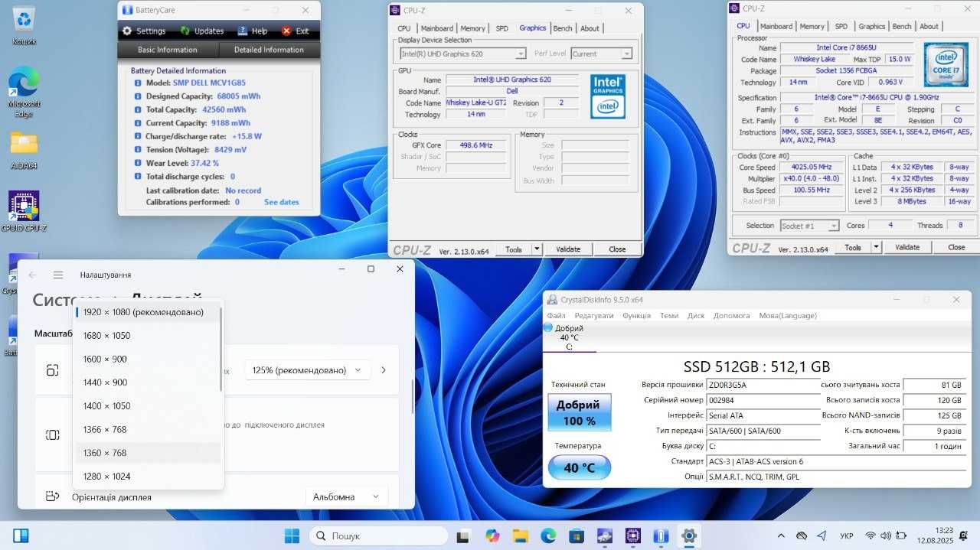Open Функція menu in CrystalDiskInfo
The image size is (980, 550).
tap(636, 315)
